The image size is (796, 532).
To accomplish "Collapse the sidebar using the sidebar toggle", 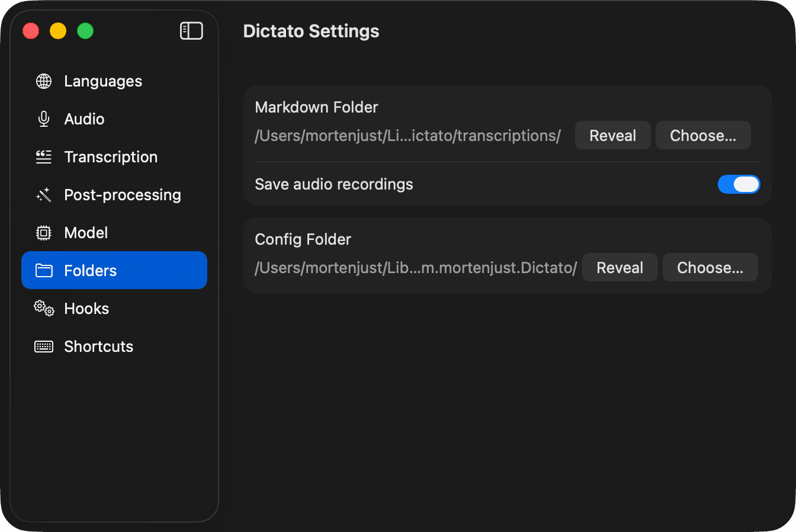I will pos(191,30).
